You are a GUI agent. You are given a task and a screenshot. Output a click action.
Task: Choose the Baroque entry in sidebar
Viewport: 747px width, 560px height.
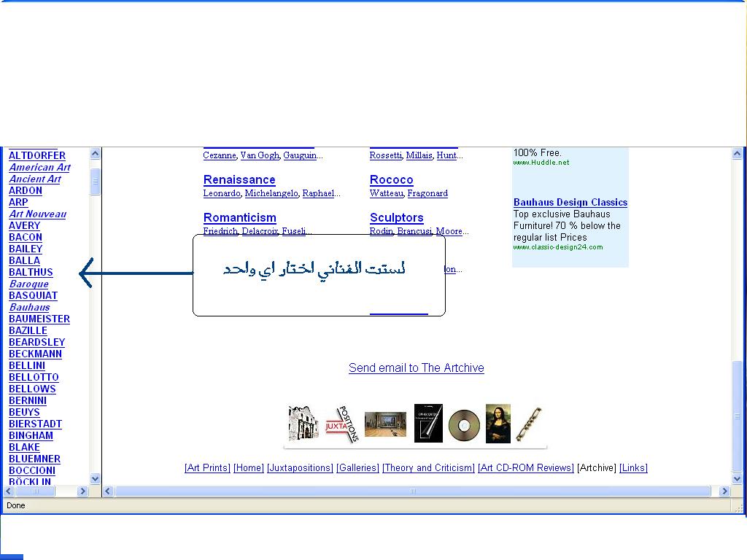[x=28, y=284]
